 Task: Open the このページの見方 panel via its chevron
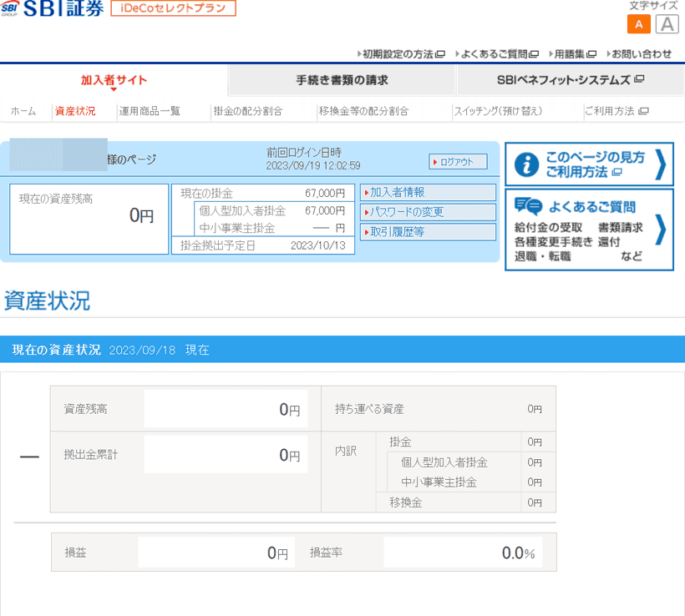(661, 164)
